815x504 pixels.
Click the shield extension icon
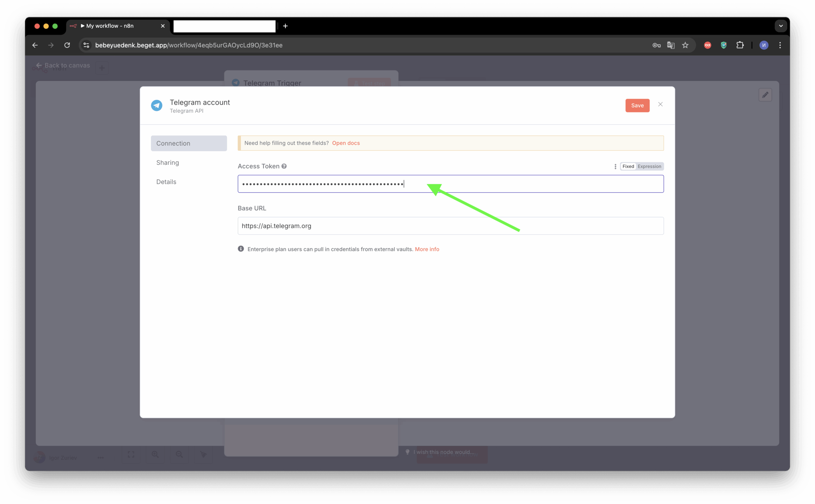tap(723, 45)
